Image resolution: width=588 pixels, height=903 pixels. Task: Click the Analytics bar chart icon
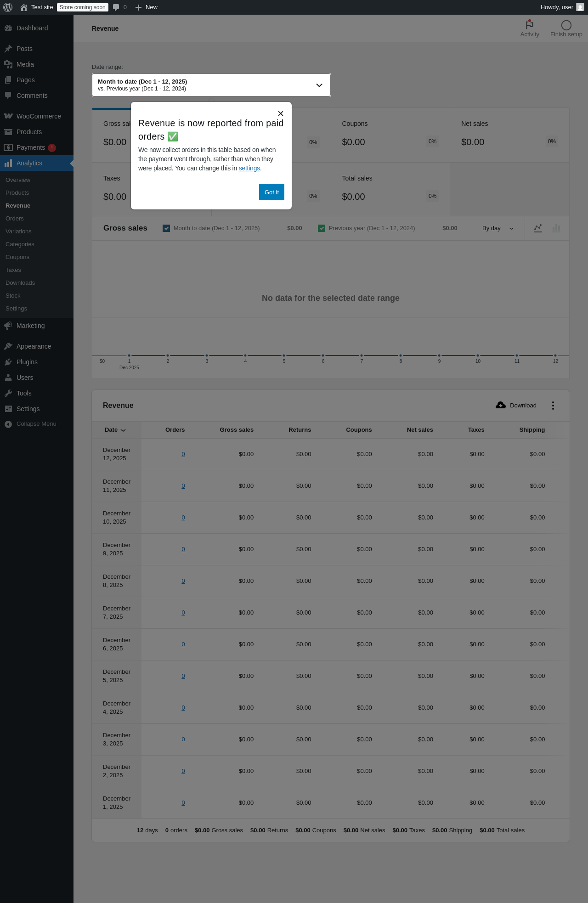pyautogui.click(x=8, y=163)
